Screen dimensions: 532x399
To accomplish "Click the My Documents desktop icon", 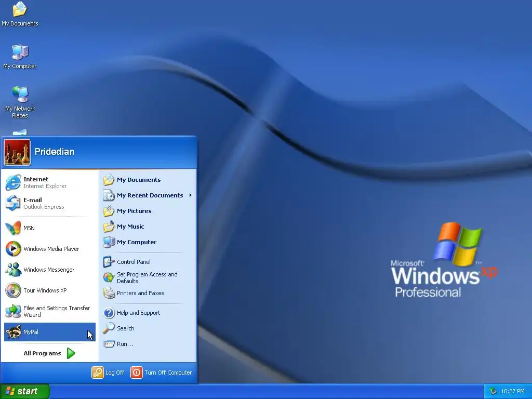I will [20, 14].
